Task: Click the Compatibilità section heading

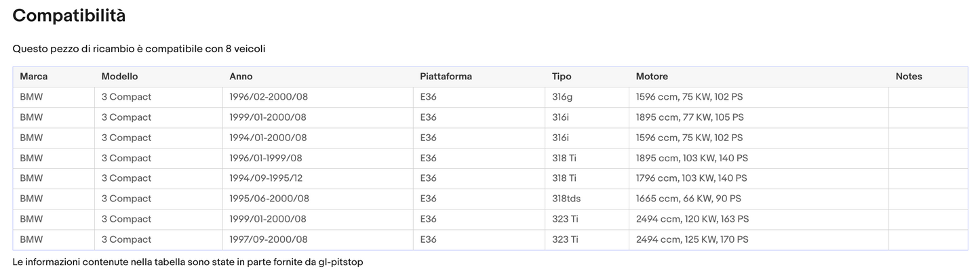Action: (68, 16)
